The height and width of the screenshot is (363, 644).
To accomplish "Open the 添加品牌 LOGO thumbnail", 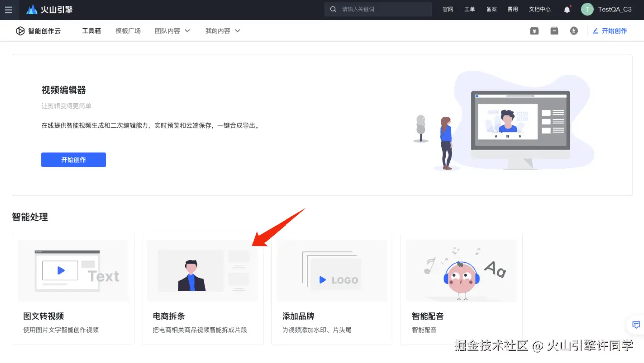I will [332, 270].
